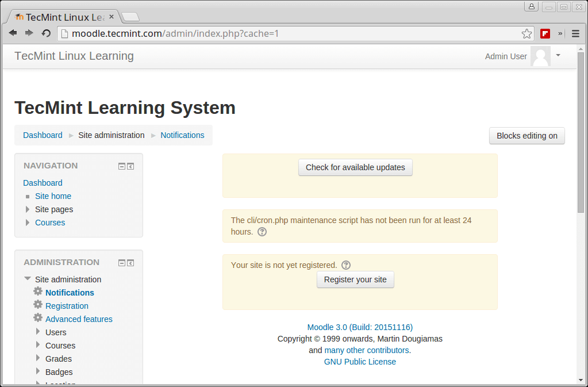The height and width of the screenshot is (387, 588).
Task: Click help icon beside site not registered
Action: click(346, 265)
